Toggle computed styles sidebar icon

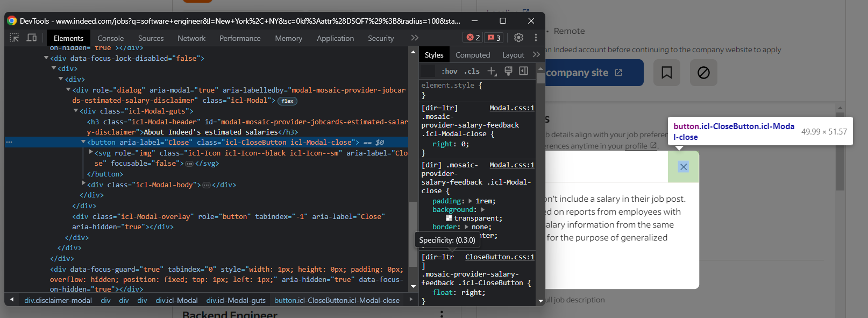[x=523, y=71]
